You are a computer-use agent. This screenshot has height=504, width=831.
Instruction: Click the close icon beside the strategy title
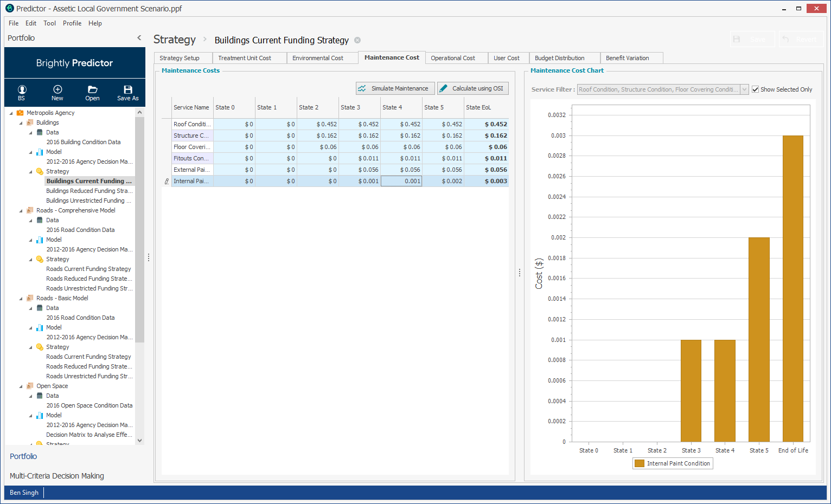pyautogui.click(x=357, y=40)
